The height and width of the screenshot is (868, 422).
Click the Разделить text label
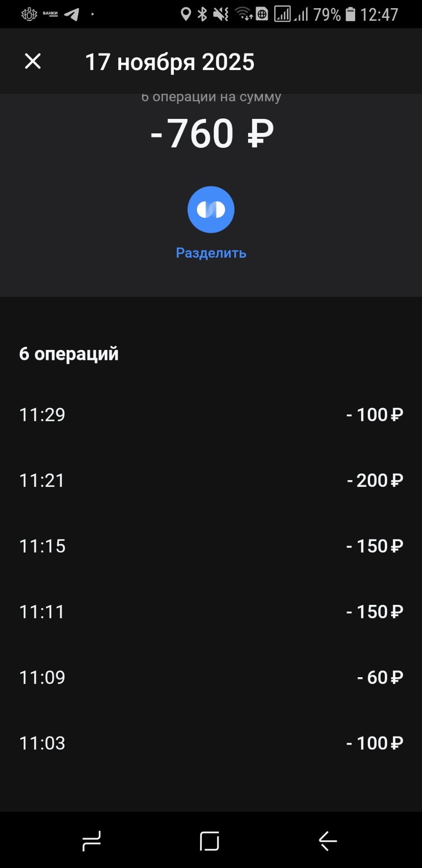(x=211, y=253)
